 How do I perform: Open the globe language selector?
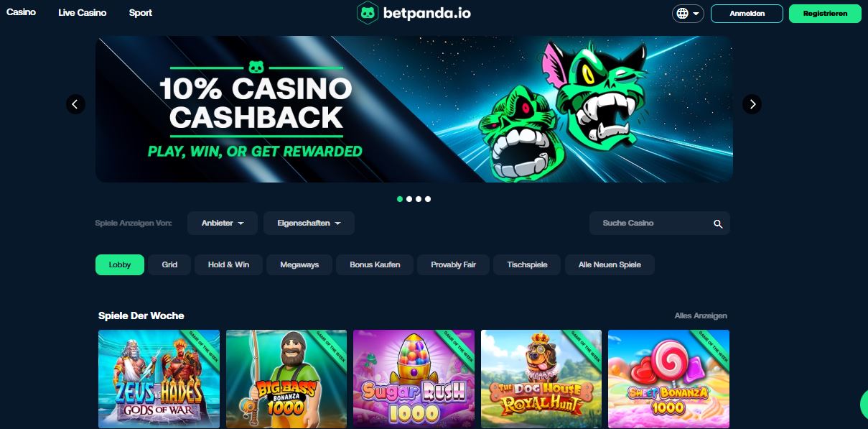point(688,14)
